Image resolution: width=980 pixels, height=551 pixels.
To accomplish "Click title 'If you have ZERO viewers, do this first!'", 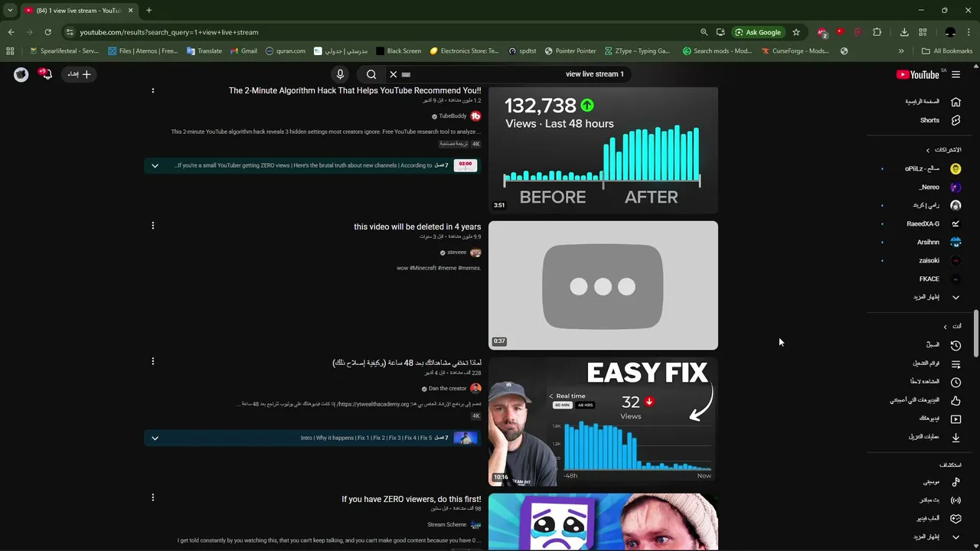I will click(x=411, y=499).
